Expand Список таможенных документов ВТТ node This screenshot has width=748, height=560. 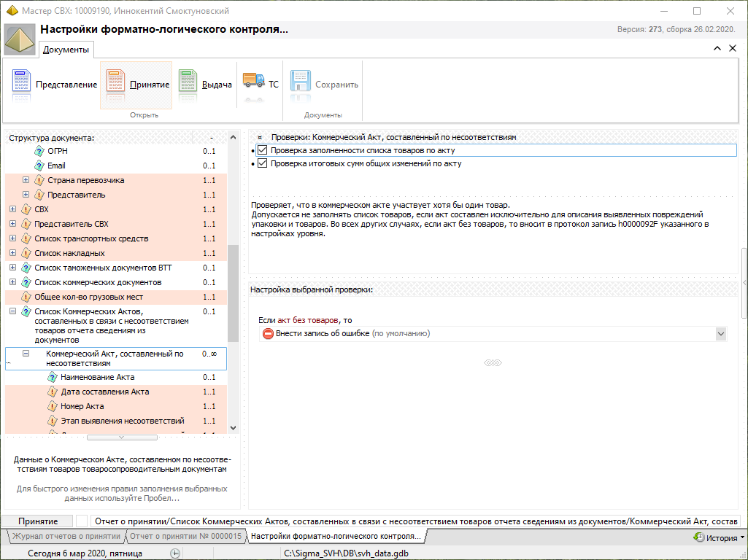point(13,268)
